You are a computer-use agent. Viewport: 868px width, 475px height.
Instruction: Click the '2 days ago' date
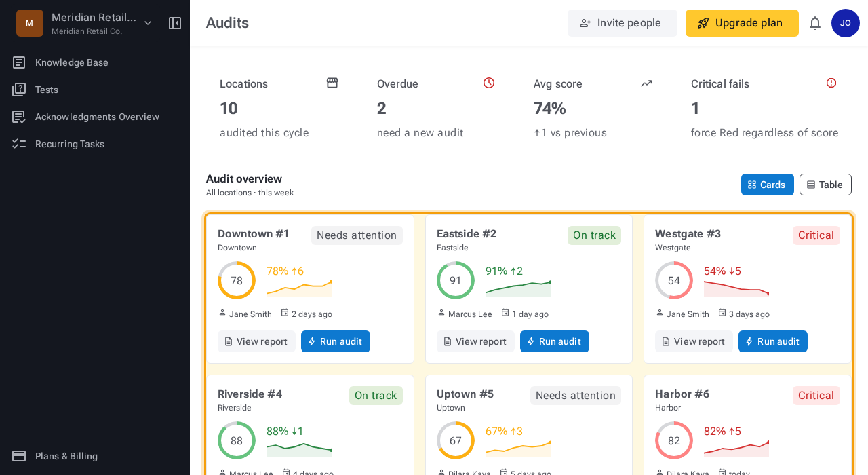click(312, 314)
